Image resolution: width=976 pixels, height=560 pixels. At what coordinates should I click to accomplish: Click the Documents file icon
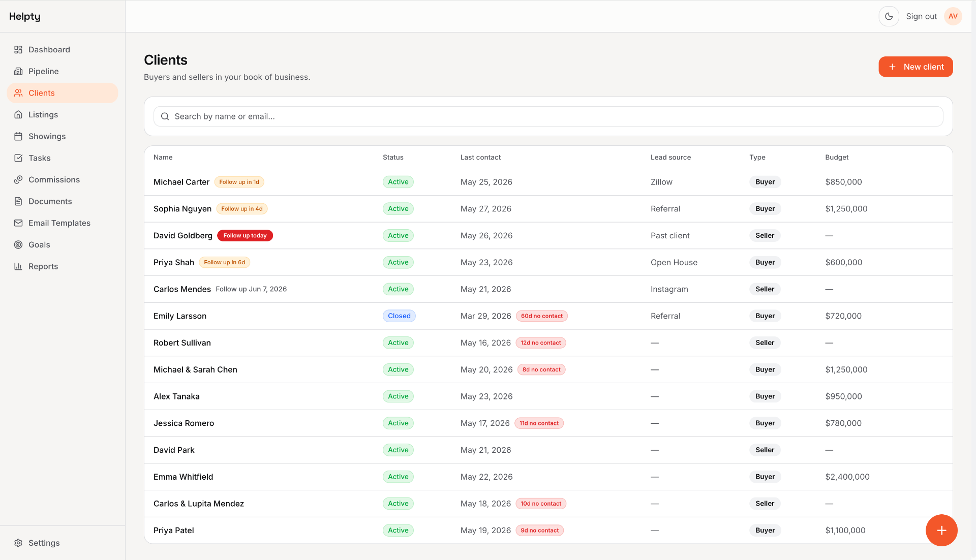click(x=18, y=201)
